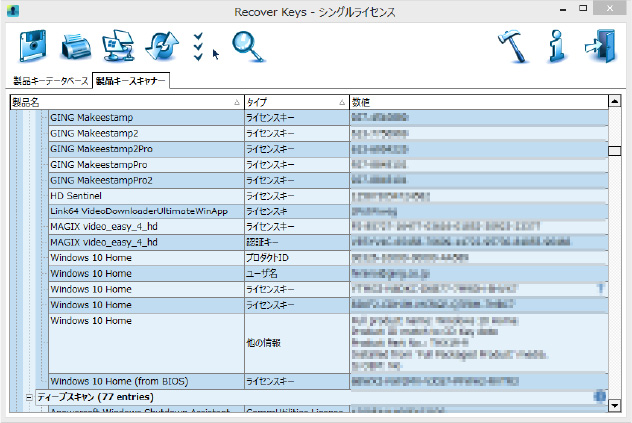
Task: Select the GING Makeestamp row
Action: coord(328,118)
